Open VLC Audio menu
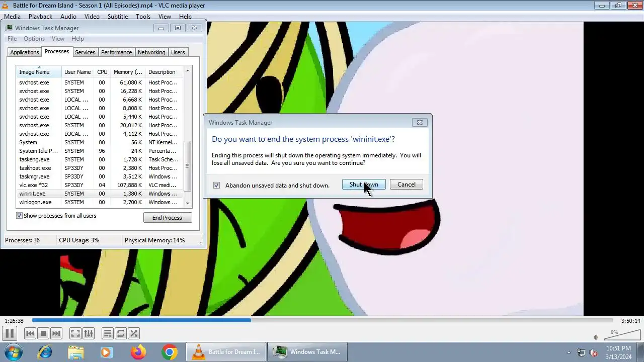Image resolution: width=644 pixels, height=362 pixels. pyautogui.click(x=68, y=17)
